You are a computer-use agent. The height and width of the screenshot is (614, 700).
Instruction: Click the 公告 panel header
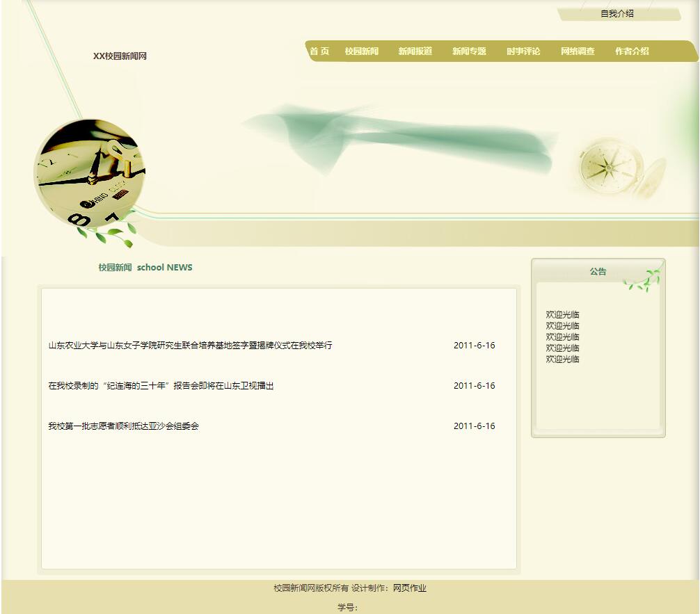pyautogui.click(x=598, y=272)
